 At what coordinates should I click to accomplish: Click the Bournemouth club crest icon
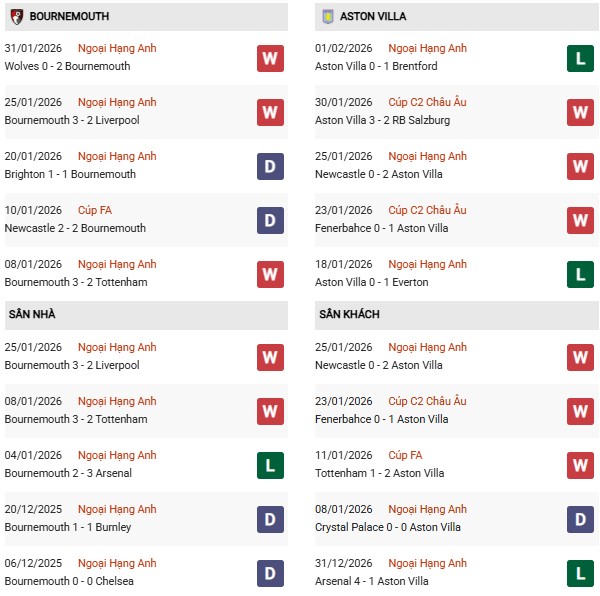click(x=16, y=16)
